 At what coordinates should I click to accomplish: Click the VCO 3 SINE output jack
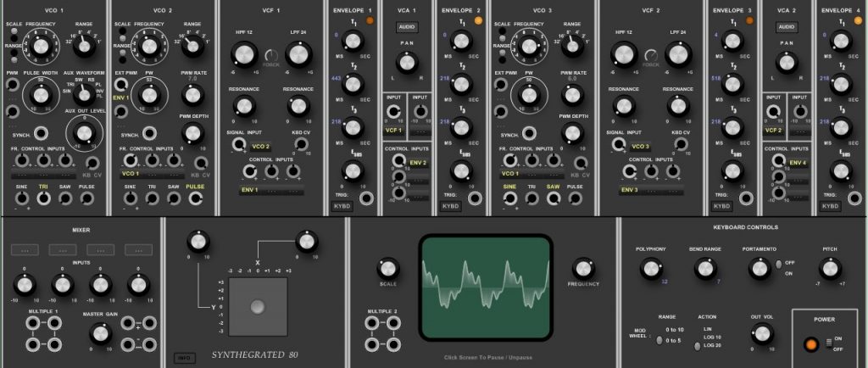coord(509,198)
